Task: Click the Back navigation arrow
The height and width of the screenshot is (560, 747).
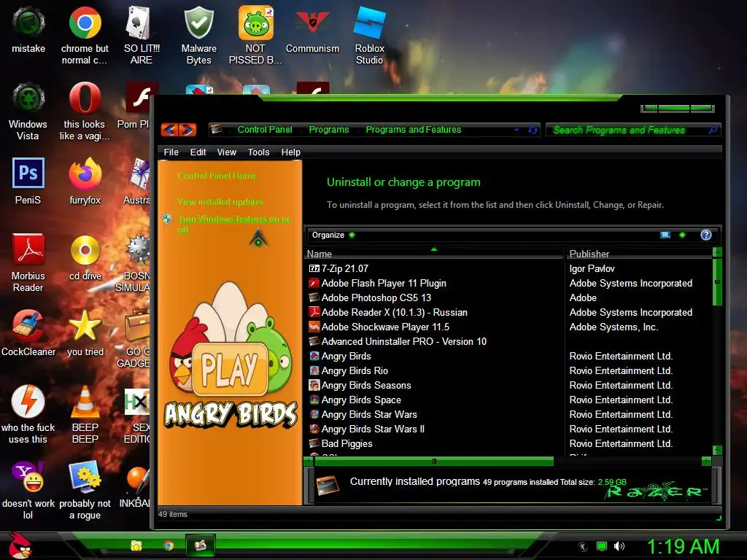Action: (x=170, y=130)
